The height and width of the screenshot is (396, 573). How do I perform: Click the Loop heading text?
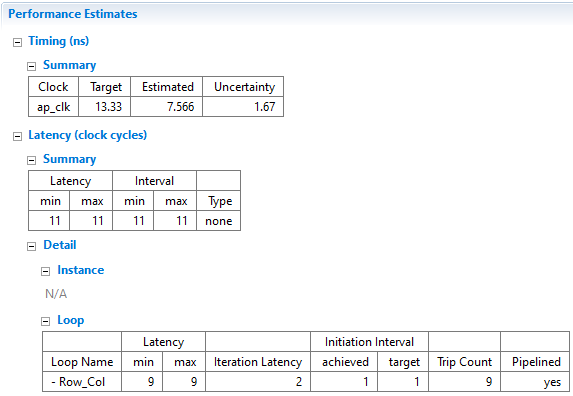click(71, 320)
